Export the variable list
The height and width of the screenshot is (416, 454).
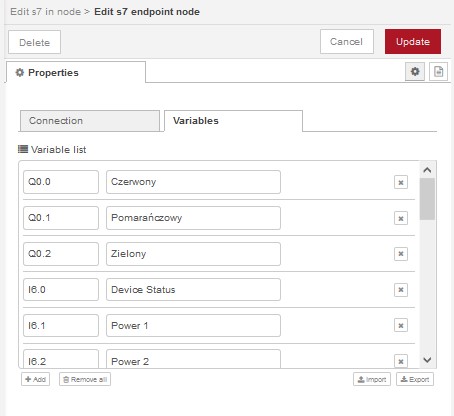[415, 379]
